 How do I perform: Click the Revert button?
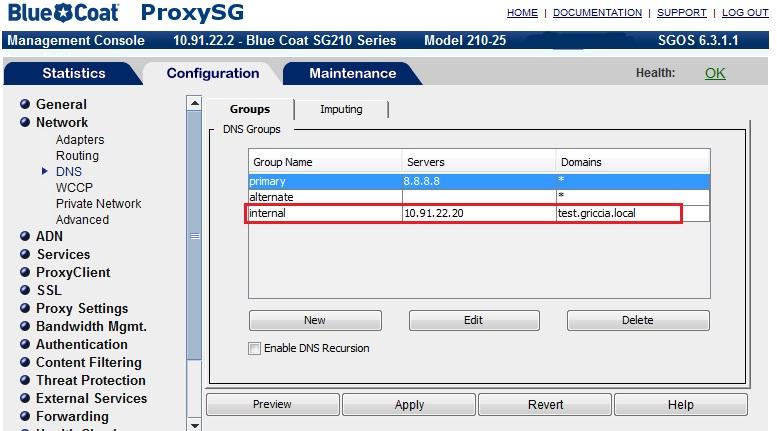545,404
